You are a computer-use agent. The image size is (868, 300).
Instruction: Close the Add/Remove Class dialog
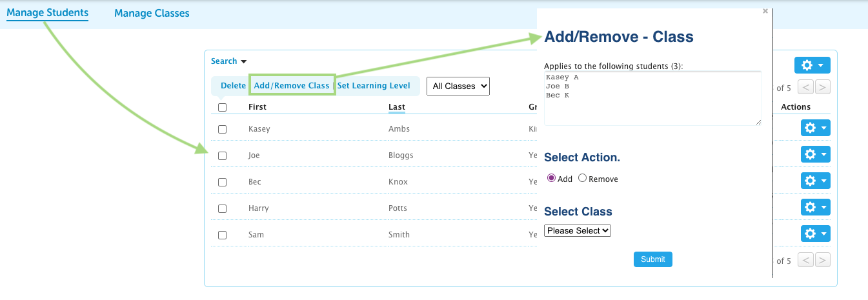[x=765, y=11]
